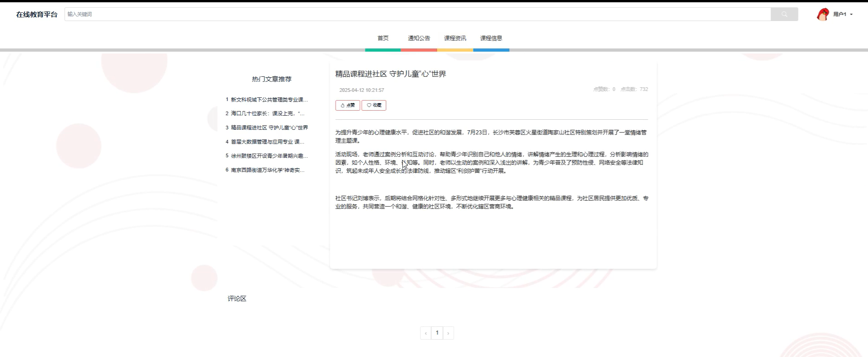
Task: Click the date 2025-04-12 10:21:57
Action: pyautogui.click(x=361, y=90)
